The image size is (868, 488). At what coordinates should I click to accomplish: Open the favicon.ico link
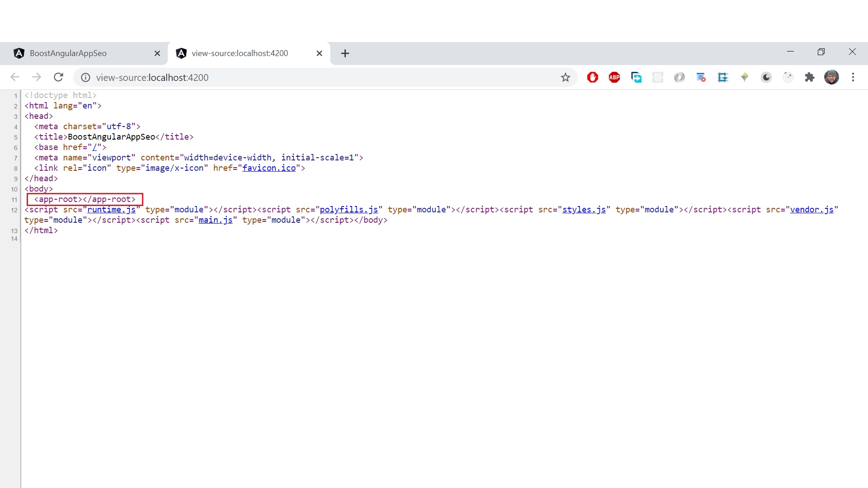click(x=269, y=168)
